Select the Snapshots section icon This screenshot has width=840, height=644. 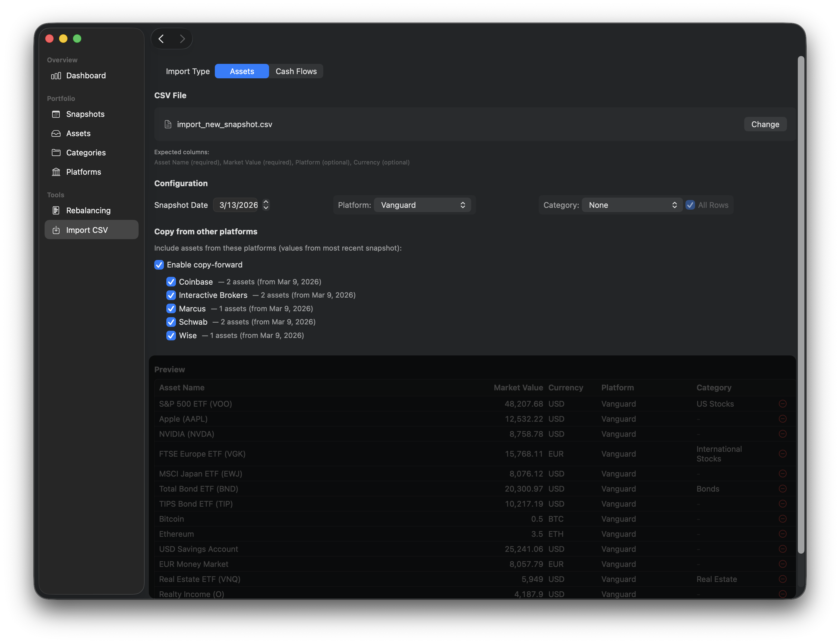tap(56, 114)
